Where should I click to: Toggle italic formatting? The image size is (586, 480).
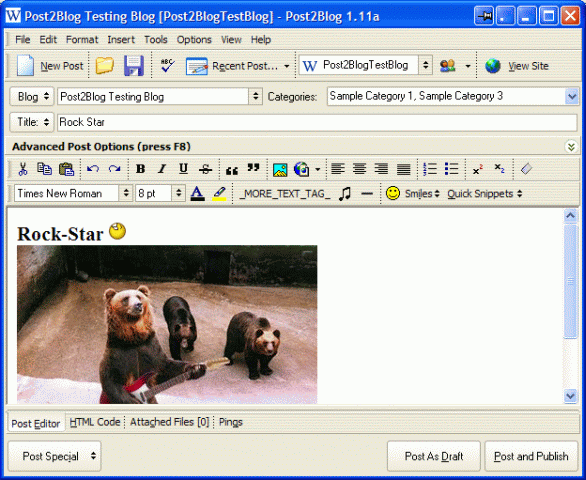click(162, 169)
